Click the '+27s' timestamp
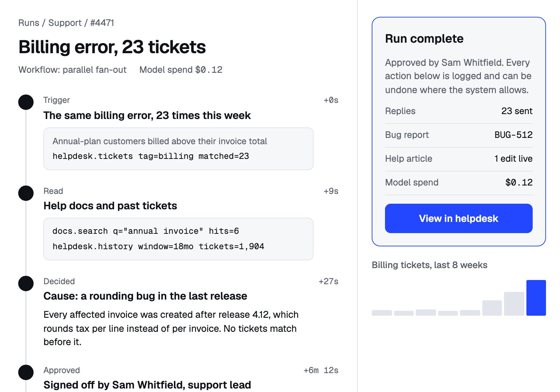 coord(328,281)
